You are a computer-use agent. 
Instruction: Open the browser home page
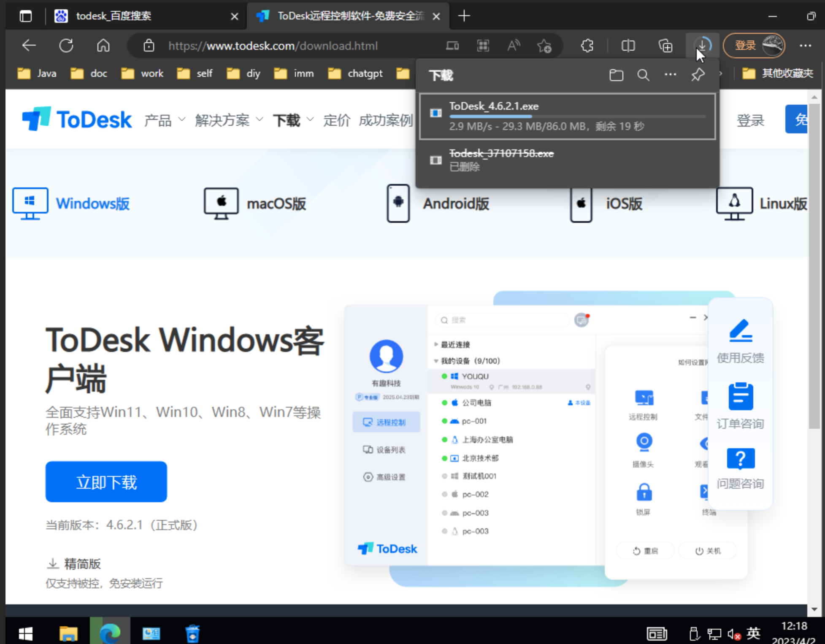point(103,45)
